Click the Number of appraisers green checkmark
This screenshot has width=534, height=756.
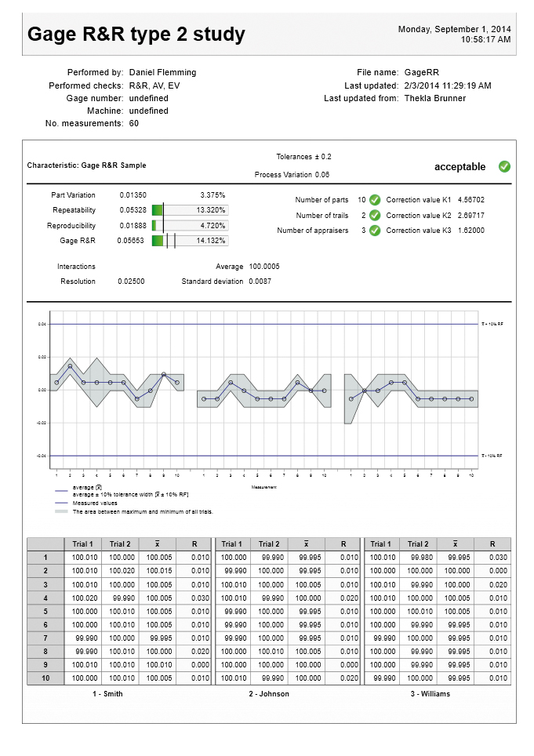pyautogui.click(x=375, y=231)
